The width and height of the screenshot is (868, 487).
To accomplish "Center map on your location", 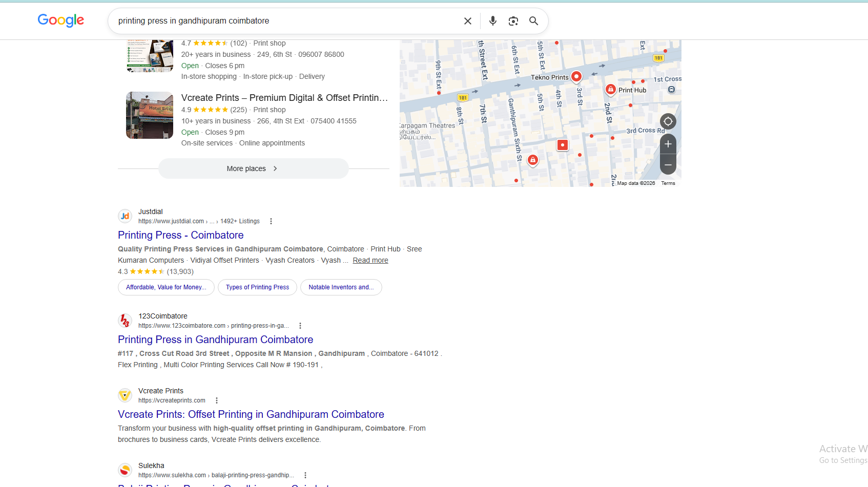I will tap(668, 121).
